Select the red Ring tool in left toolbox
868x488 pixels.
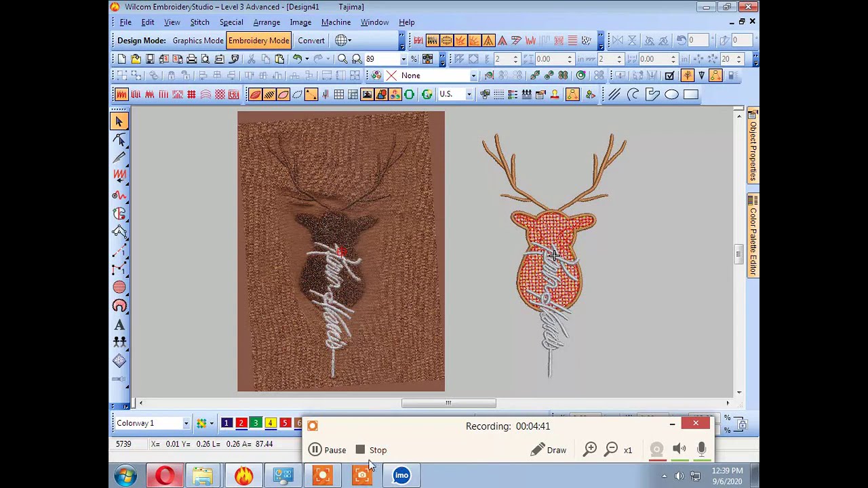[119, 306]
